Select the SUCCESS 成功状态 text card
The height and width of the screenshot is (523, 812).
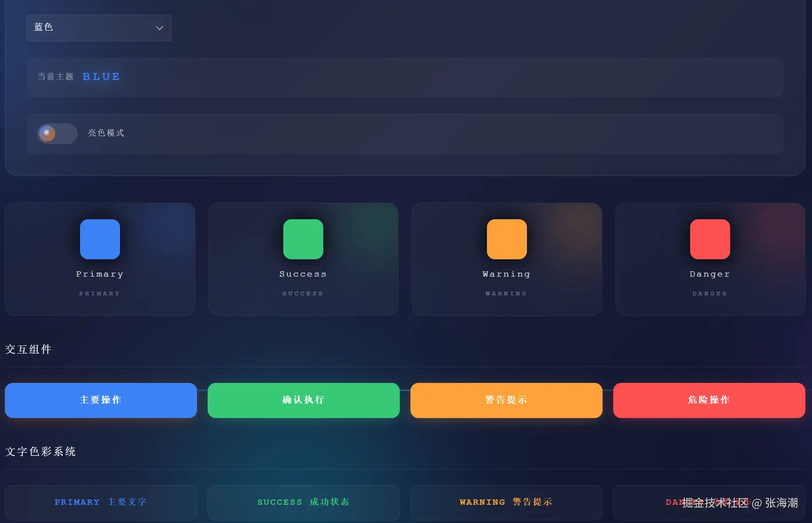[304, 503]
